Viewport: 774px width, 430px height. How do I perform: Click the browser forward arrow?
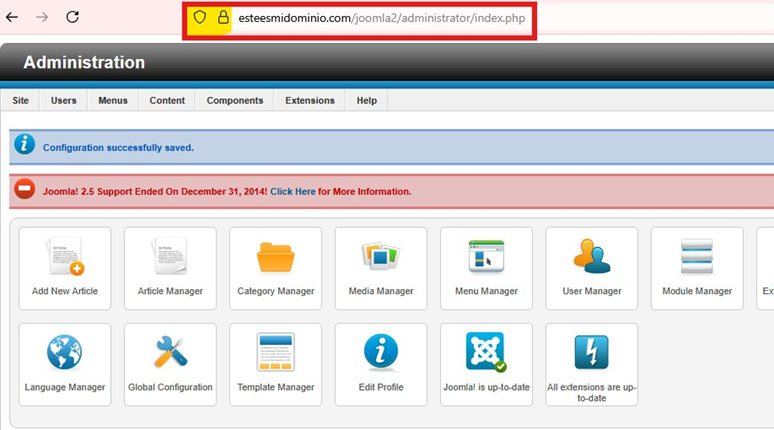[x=42, y=17]
